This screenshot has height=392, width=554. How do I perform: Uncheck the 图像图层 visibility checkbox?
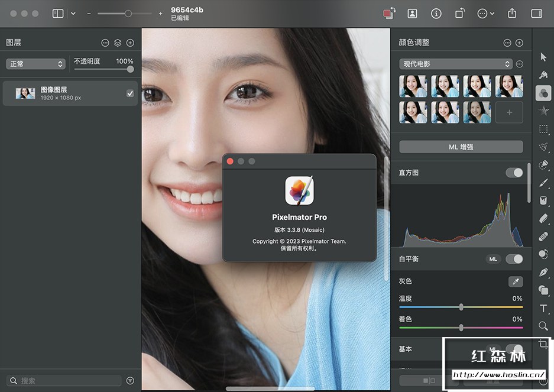tap(130, 93)
